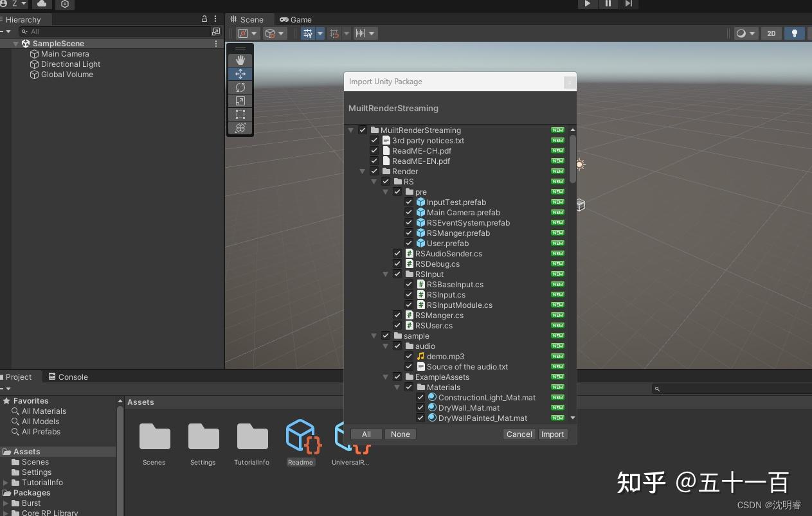Expand TutorialInfo folder in Project tree
Screen dimensions: 812x516
(6, 483)
